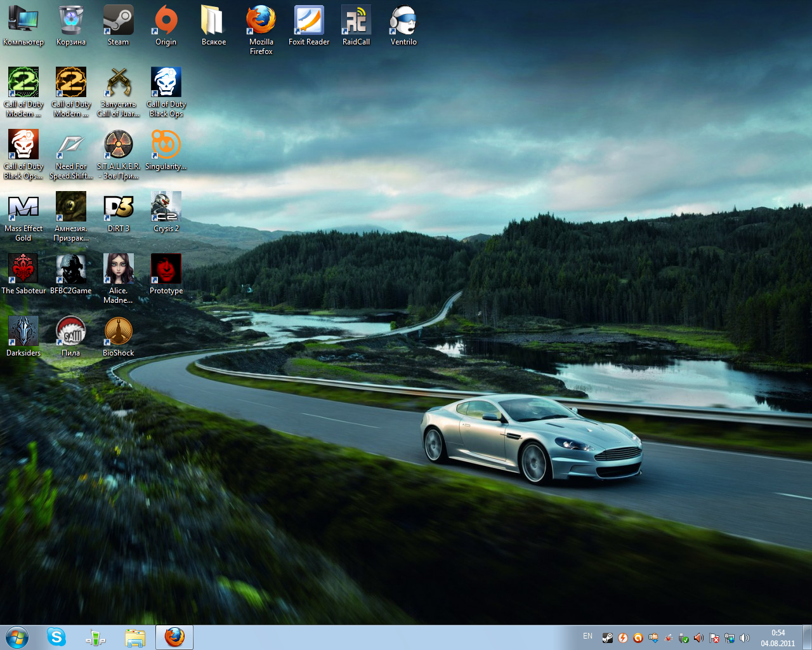This screenshot has width=812, height=650.
Task: Open the EN language selector
Action: 587,636
